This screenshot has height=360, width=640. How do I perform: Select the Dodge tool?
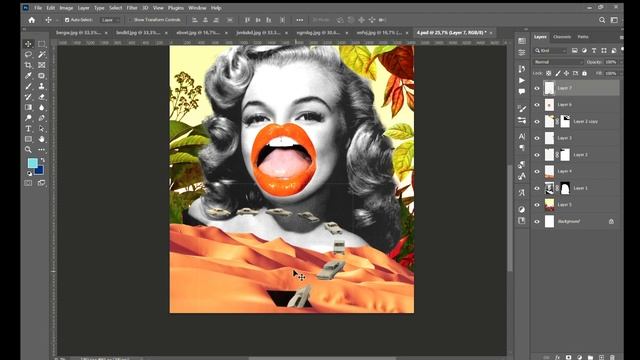point(28,118)
